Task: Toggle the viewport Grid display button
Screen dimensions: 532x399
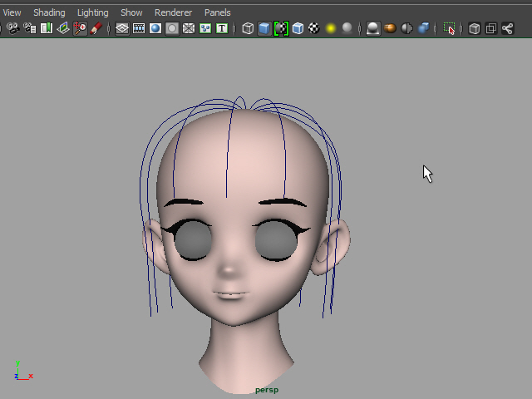Action: (122, 28)
